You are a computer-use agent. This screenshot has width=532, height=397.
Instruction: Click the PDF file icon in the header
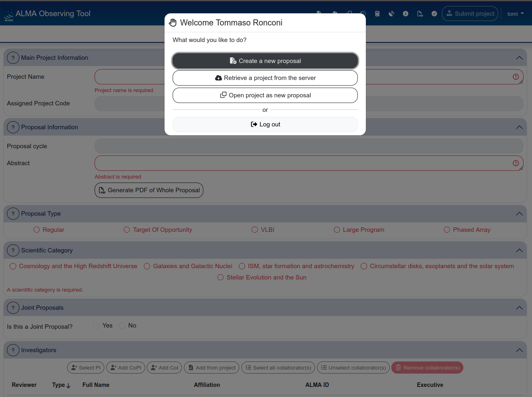point(420,14)
